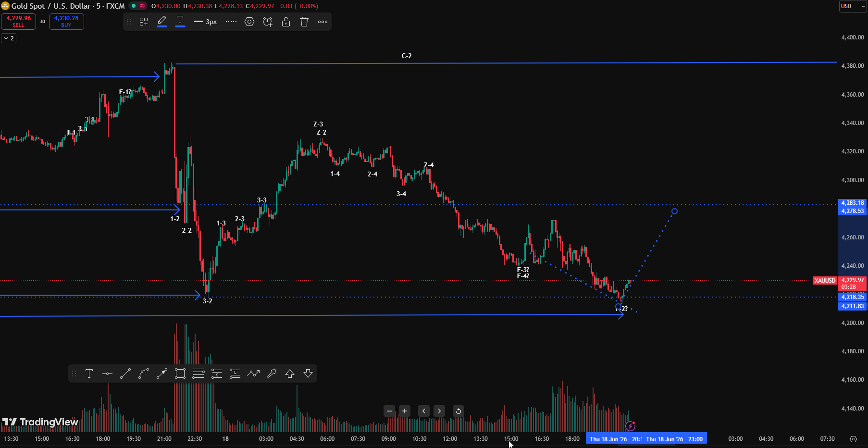Click the 4,283.18 price axis label
This screenshot has height=448, width=868.
click(853, 203)
